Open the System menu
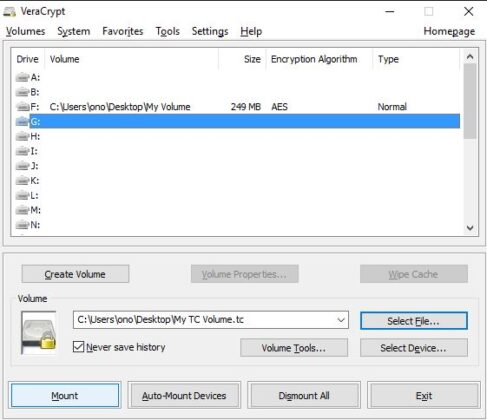 [x=74, y=31]
